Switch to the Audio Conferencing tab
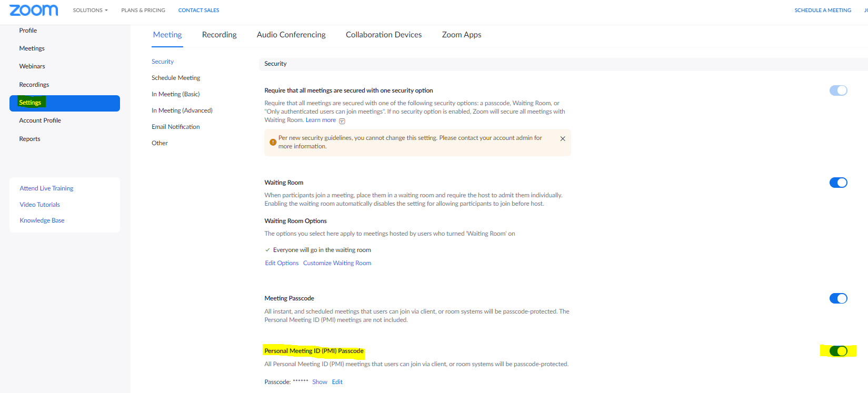The height and width of the screenshot is (393, 868). coord(291,35)
